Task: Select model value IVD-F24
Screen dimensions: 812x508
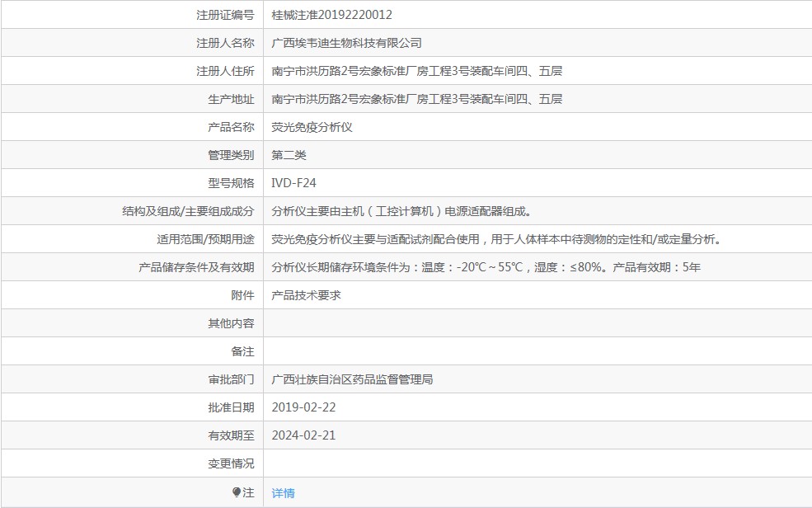Action: [x=293, y=183]
